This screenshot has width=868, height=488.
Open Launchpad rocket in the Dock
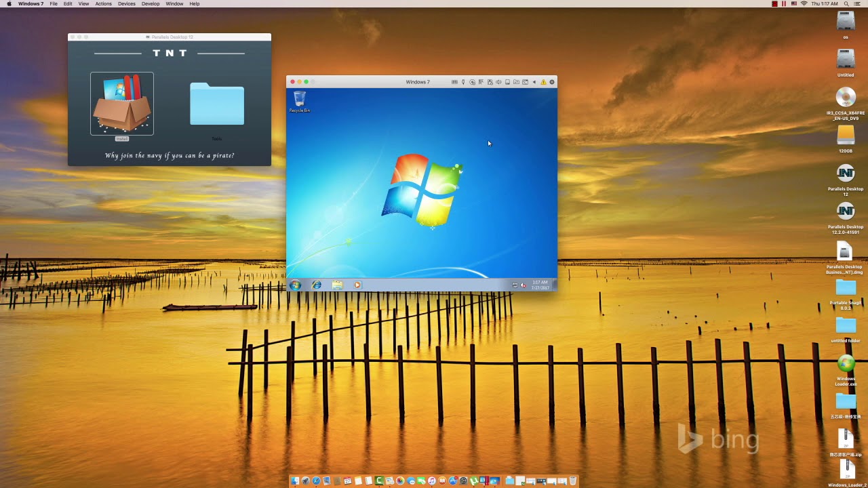tap(305, 481)
